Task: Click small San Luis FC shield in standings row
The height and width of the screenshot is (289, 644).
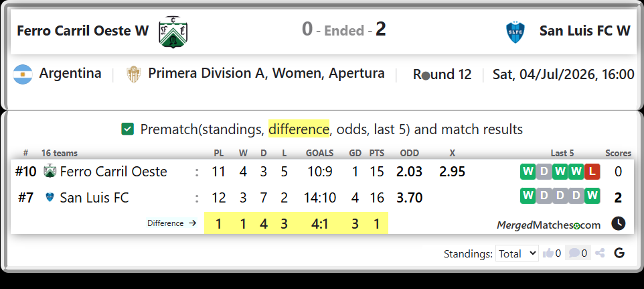Action: tap(50, 198)
